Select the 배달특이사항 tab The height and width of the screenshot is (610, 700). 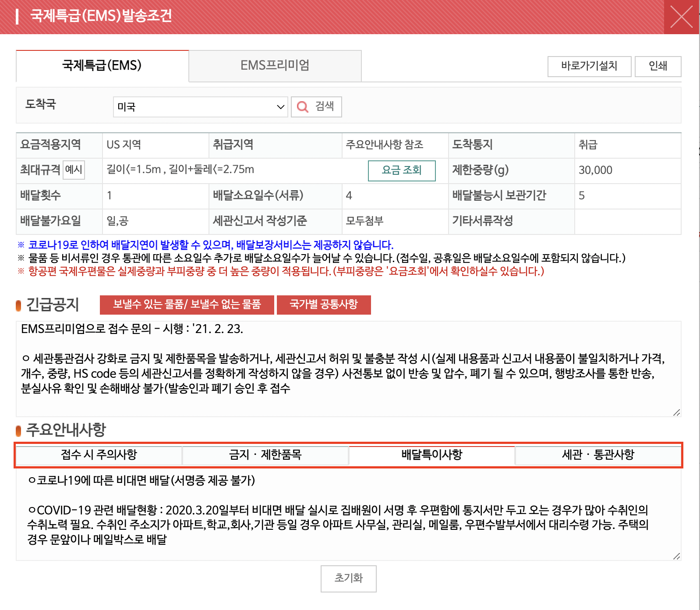click(x=431, y=455)
